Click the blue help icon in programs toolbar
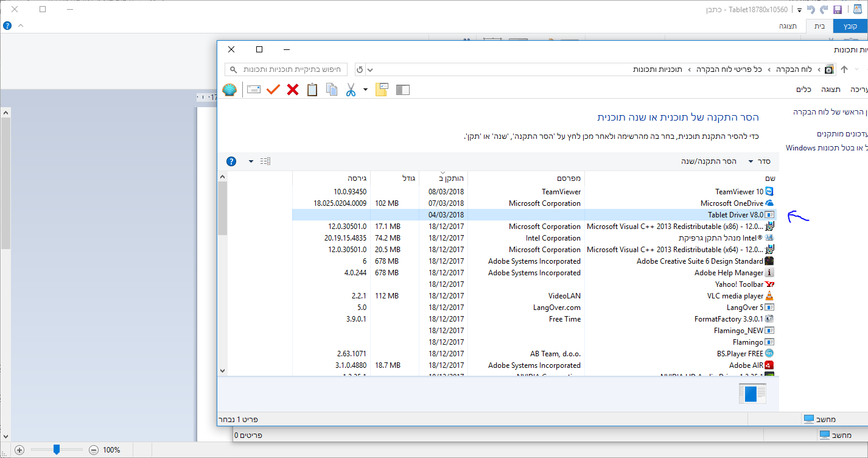 click(x=231, y=161)
